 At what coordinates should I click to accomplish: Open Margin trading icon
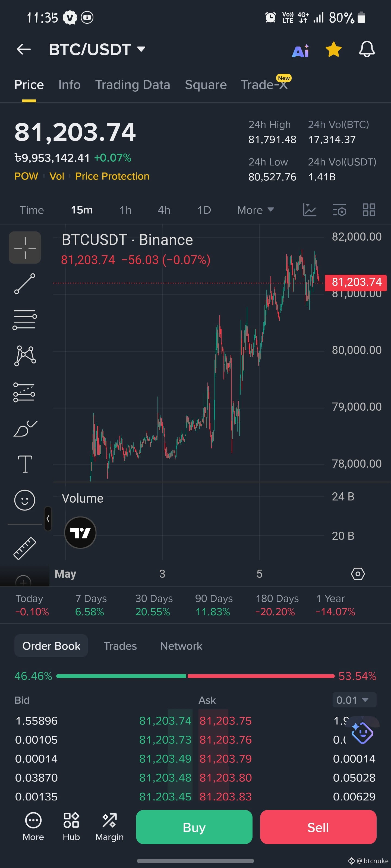click(x=109, y=826)
